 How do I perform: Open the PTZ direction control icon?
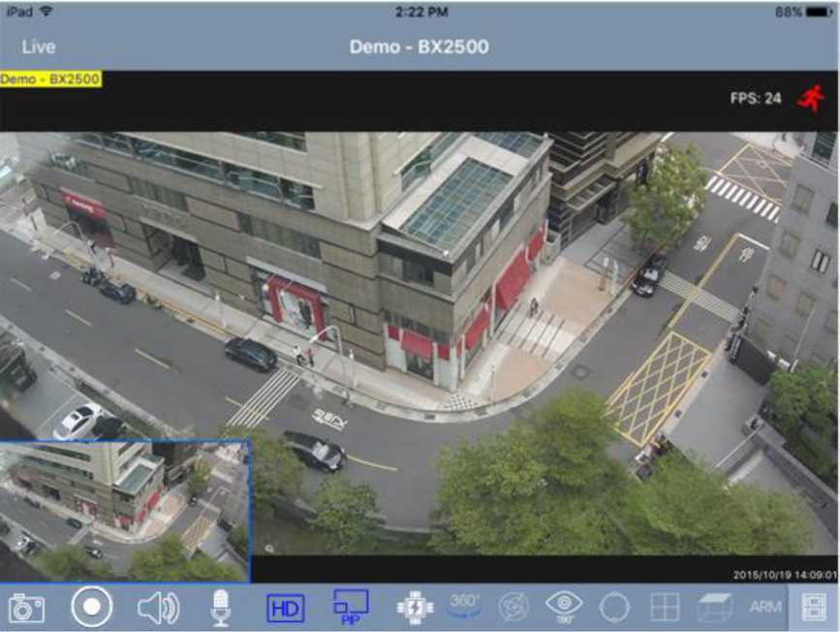(415, 608)
